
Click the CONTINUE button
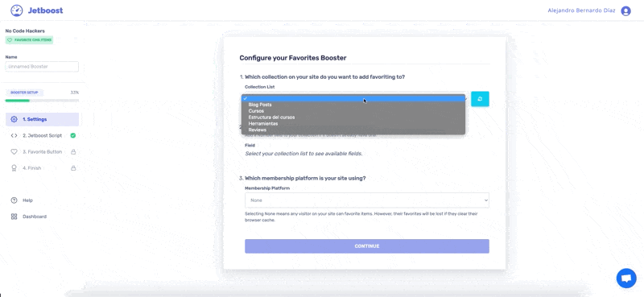click(x=367, y=246)
